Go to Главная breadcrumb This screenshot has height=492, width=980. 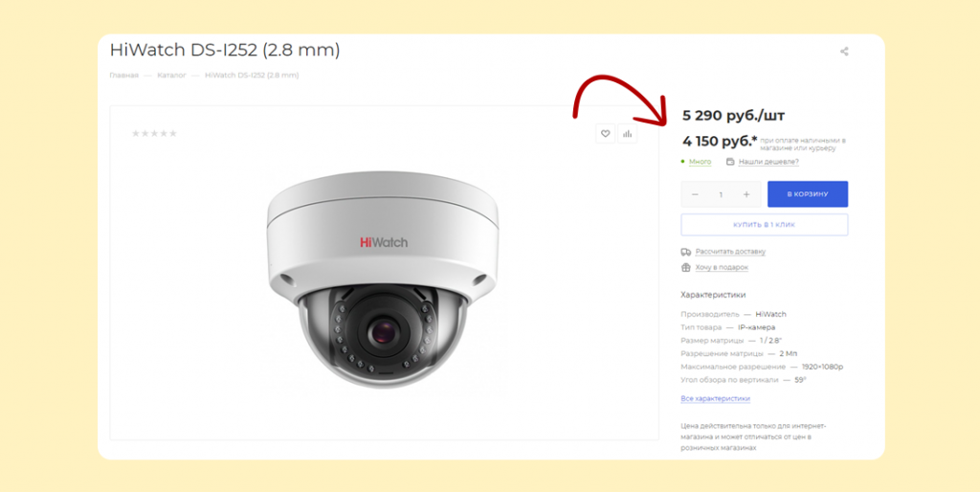click(123, 76)
